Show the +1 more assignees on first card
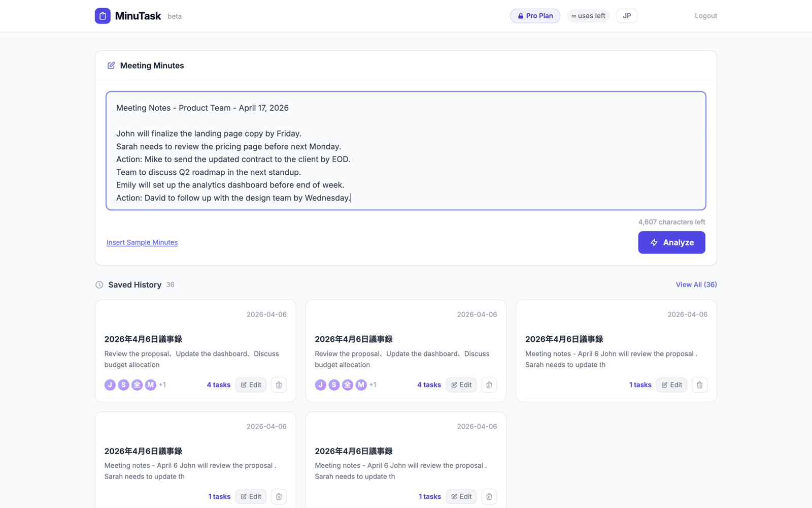 162,385
